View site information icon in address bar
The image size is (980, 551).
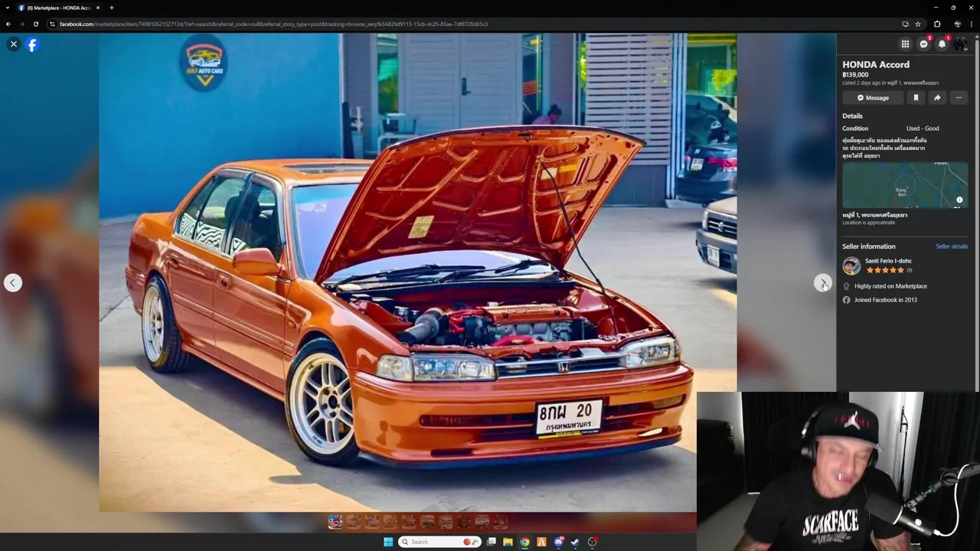click(x=53, y=24)
